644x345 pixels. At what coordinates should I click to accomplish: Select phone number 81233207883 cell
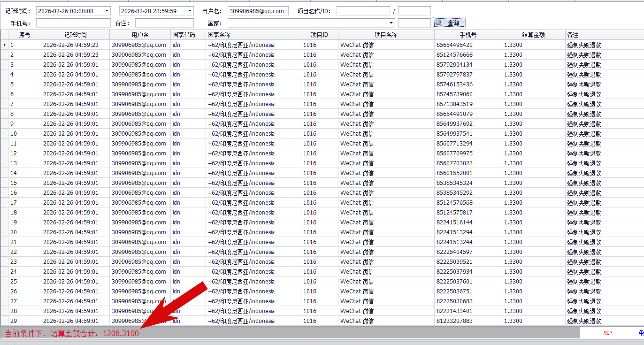pyautogui.click(x=468, y=321)
